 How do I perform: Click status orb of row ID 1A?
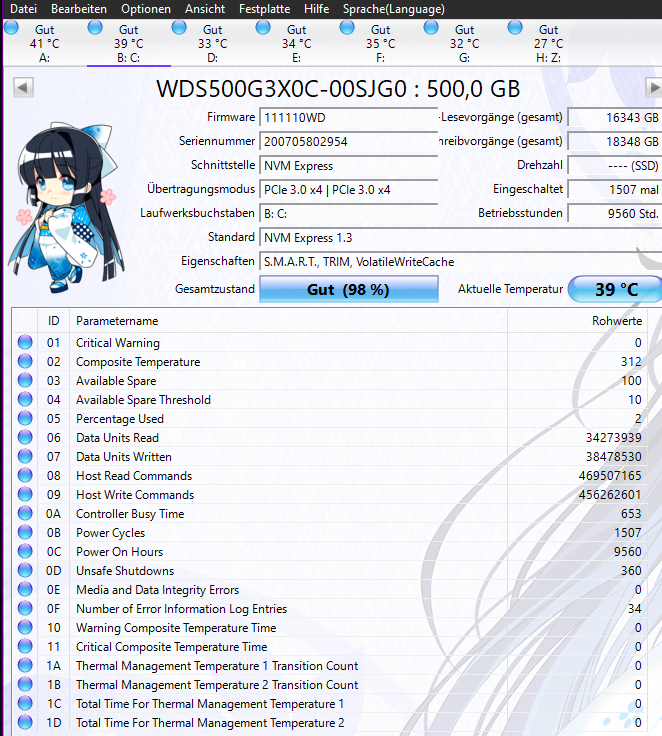25,665
